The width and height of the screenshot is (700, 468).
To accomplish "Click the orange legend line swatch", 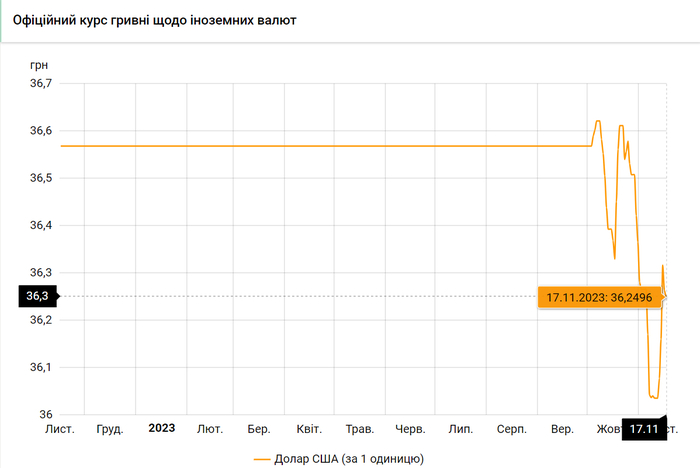I will pyautogui.click(x=263, y=459).
